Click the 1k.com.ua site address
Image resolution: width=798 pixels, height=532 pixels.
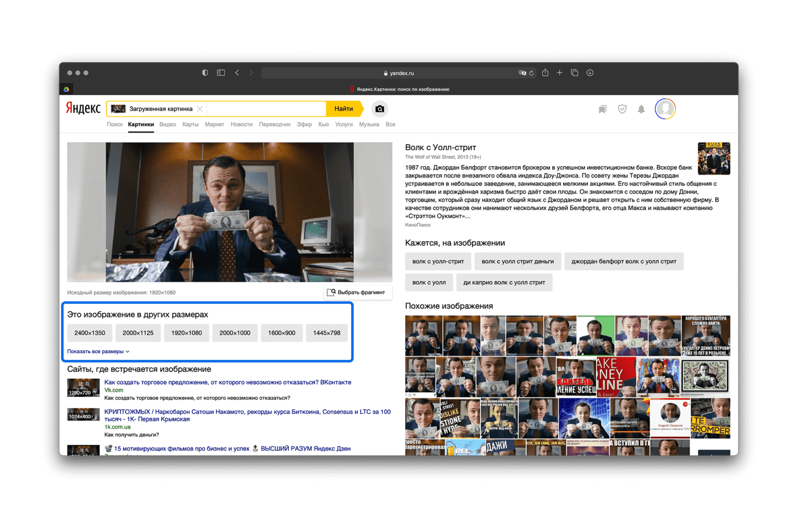pyautogui.click(x=117, y=427)
